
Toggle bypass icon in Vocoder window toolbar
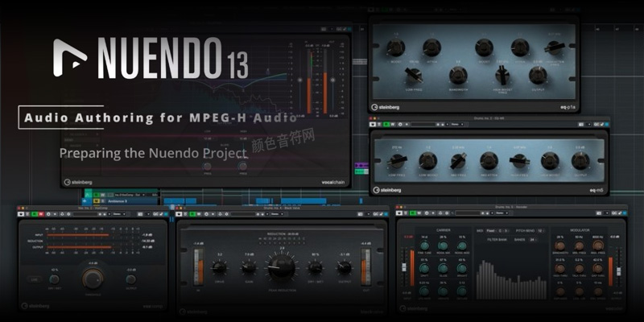coord(398,213)
